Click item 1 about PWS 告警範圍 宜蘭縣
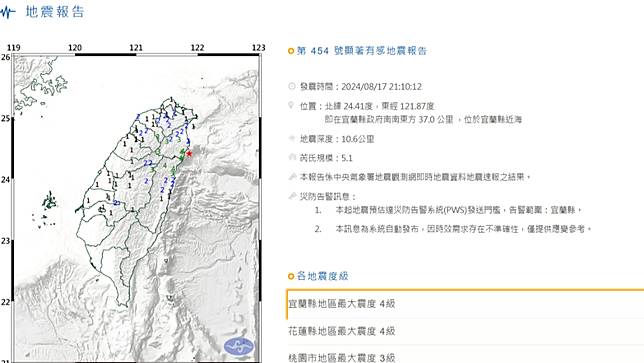Viewport: 644px width, 363px height. coord(458,210)
